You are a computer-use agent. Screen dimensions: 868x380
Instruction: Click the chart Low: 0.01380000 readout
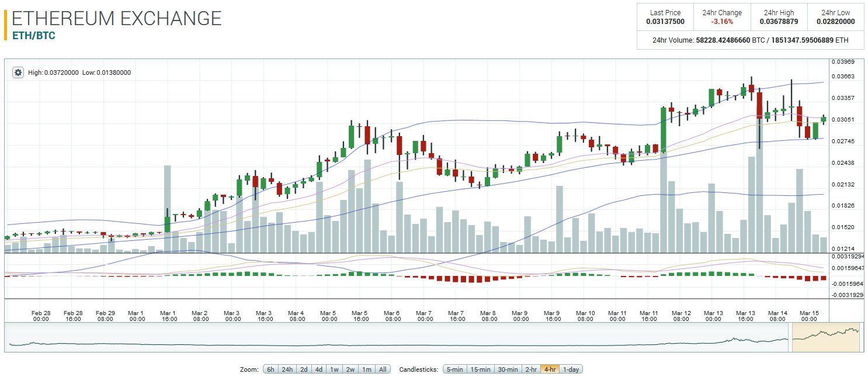[x=106, y=72]
